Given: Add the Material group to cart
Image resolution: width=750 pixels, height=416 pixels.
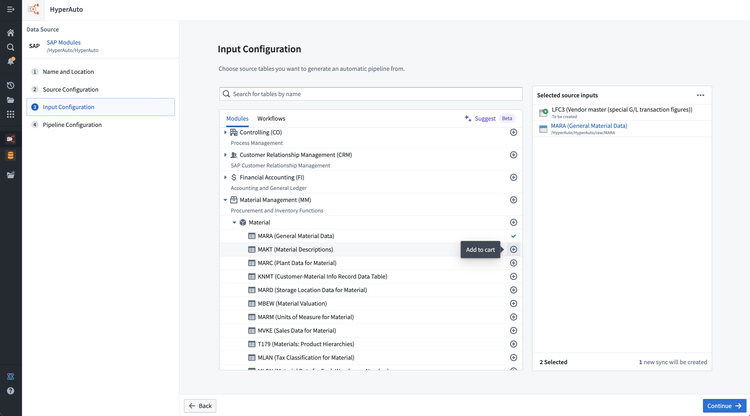Looking at the screenshot, I should [x=513, y=222].
